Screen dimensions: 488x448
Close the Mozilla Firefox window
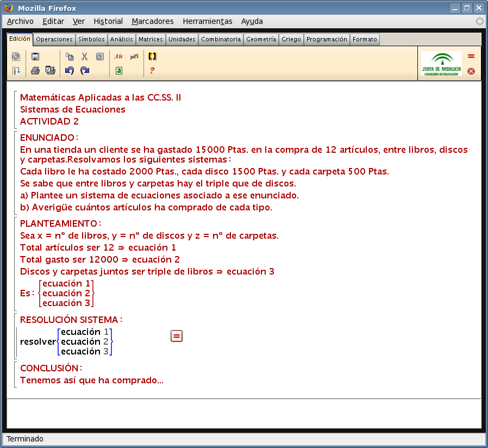click(x=479, y=8)
